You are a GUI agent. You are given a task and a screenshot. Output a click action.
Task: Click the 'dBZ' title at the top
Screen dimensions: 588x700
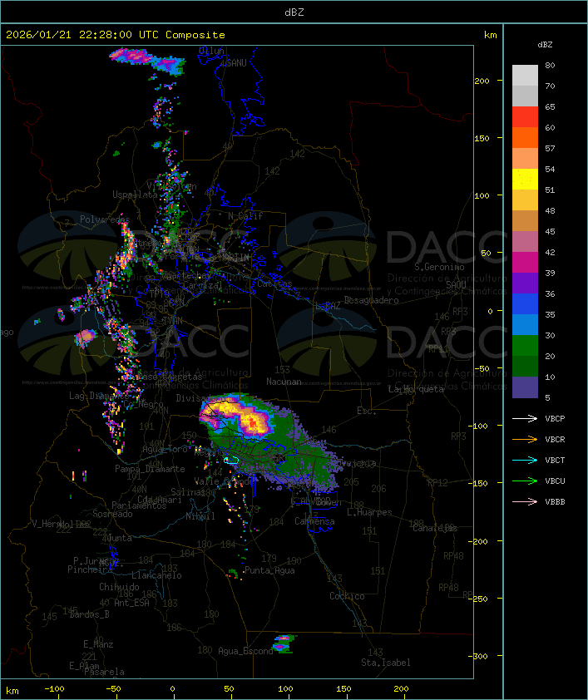[x=294, y=12]
